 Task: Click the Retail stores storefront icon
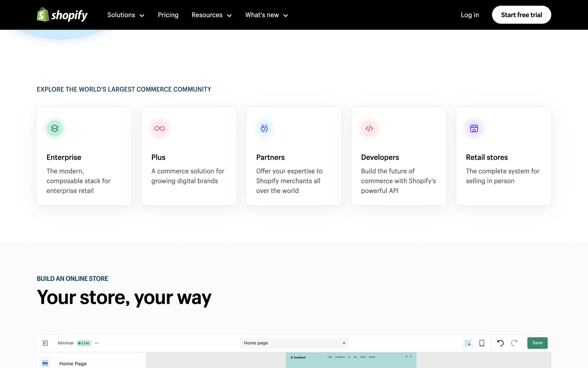tap(474, 128)
